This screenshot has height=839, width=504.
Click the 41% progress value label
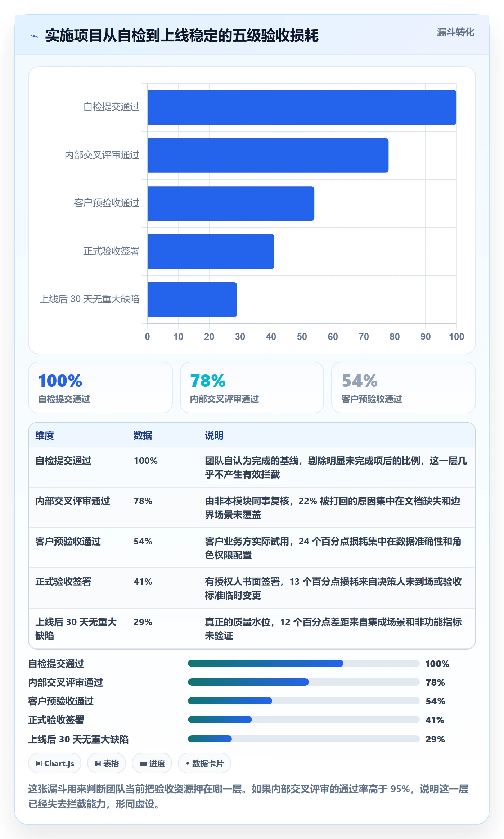(x=435, y=720)
